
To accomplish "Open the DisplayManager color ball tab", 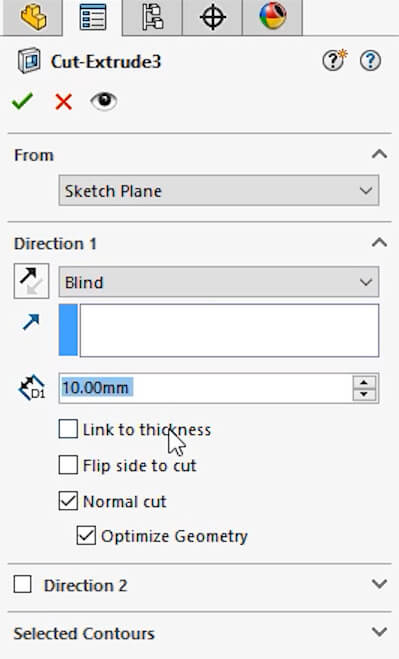I will click(272, 17).
